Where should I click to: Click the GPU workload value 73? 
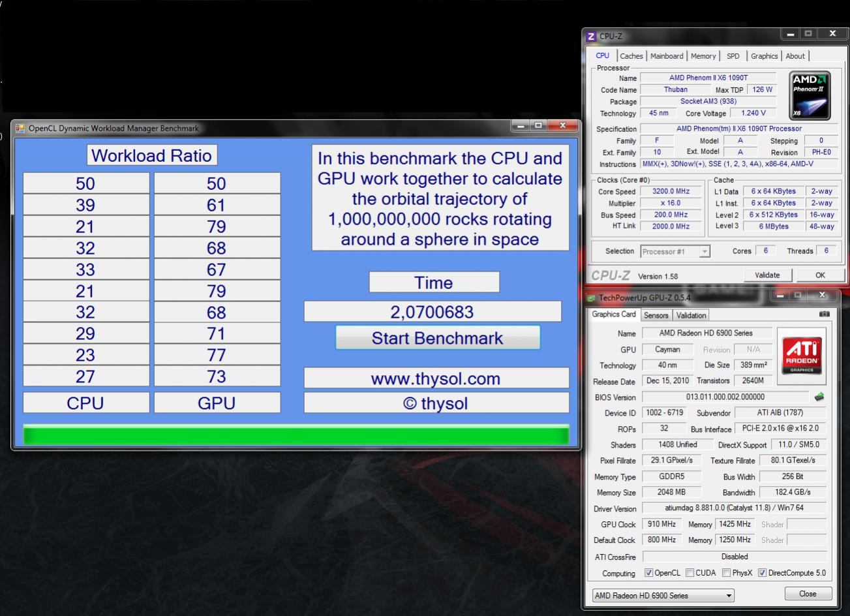(217, 377)
